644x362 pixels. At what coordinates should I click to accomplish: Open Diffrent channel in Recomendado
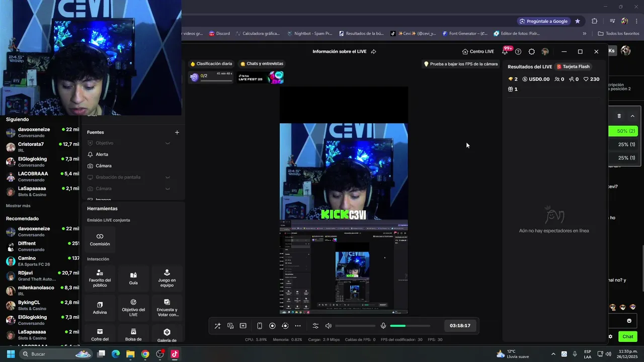tap(40, 246)
